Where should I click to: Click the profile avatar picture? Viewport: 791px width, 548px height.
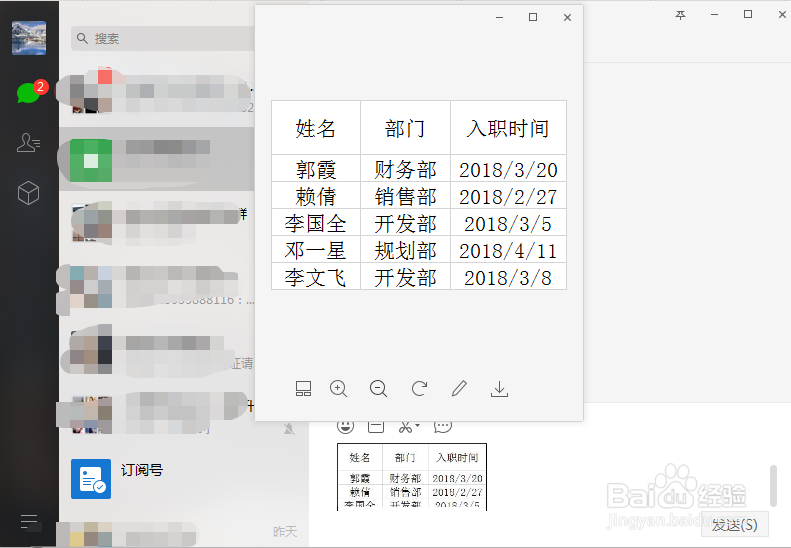[29, 38]
